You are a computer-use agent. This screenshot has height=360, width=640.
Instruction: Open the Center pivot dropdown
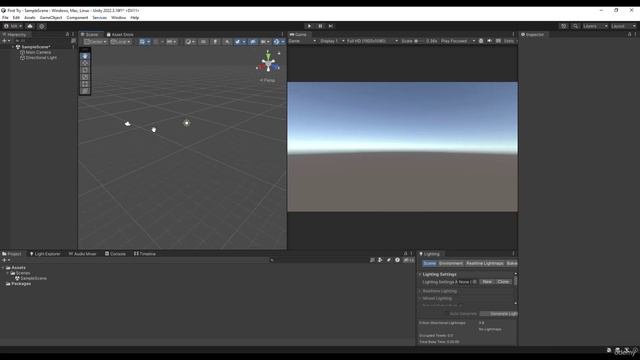pos(95,42)
